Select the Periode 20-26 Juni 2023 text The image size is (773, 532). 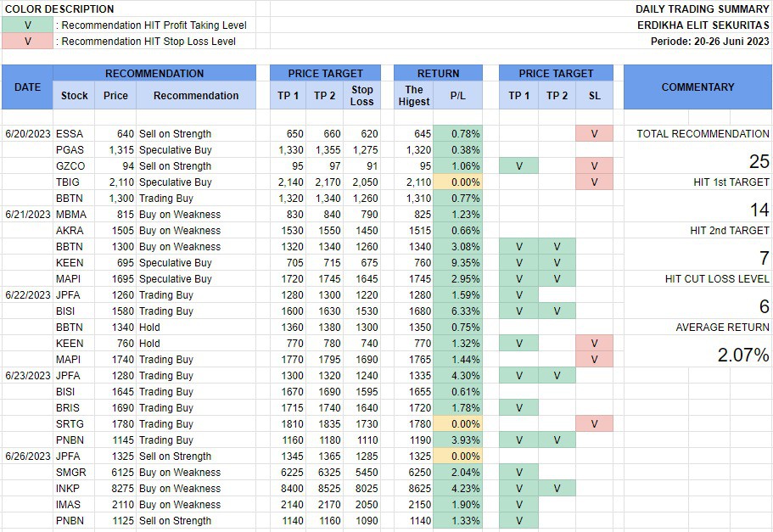click(709, 41)
